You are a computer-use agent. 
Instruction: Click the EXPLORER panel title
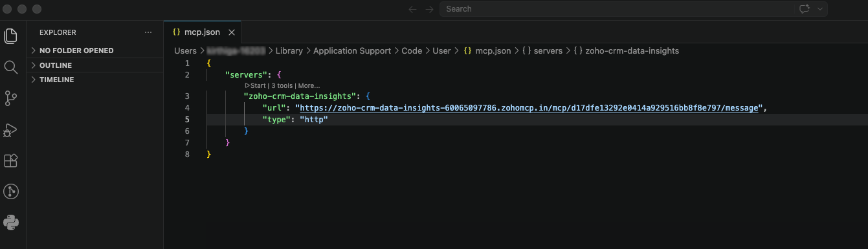pyautogui.click(x=58, y=32)
